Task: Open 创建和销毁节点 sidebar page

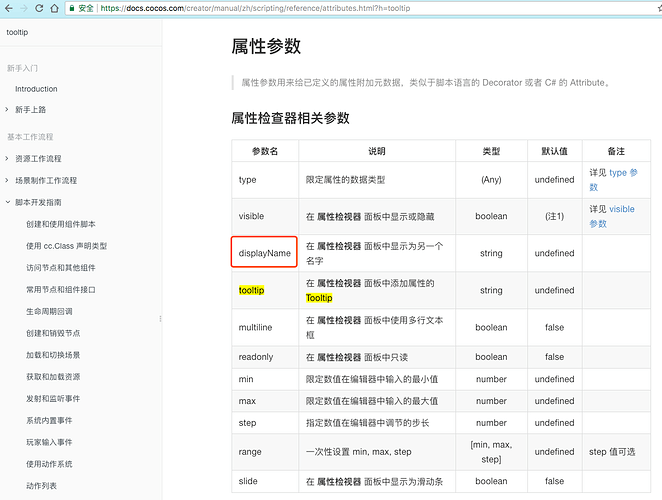Action: (53, 333)
